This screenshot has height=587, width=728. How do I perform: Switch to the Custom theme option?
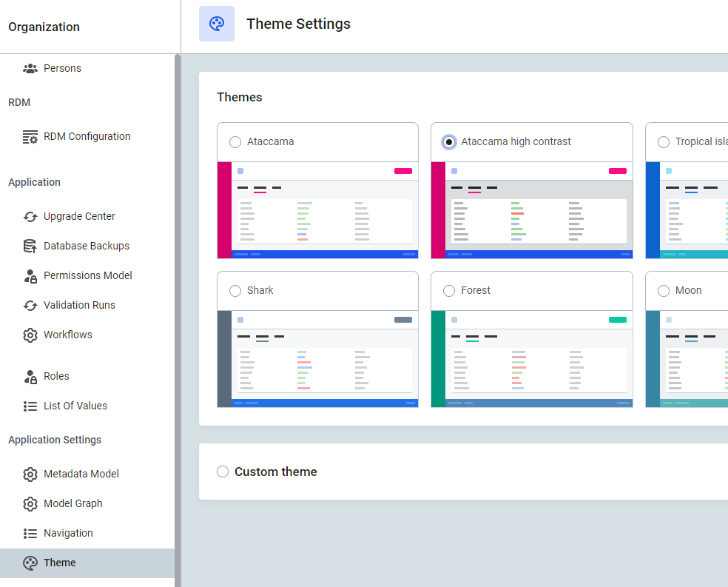(222, 471)
